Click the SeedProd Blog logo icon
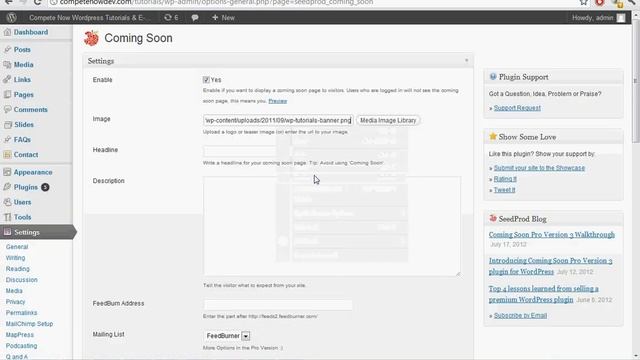The height and width of the screenshot is (360, 640). (x=493, y=218)
